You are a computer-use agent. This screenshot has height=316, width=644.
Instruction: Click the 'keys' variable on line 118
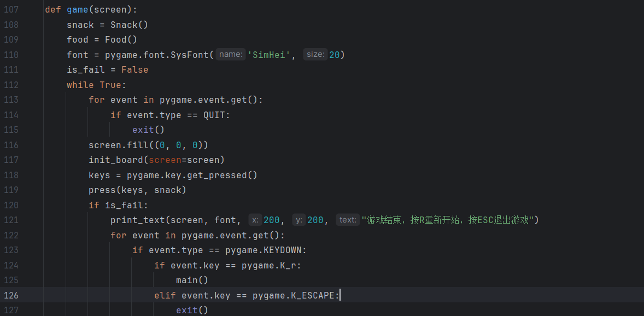[x=99, y=175]
